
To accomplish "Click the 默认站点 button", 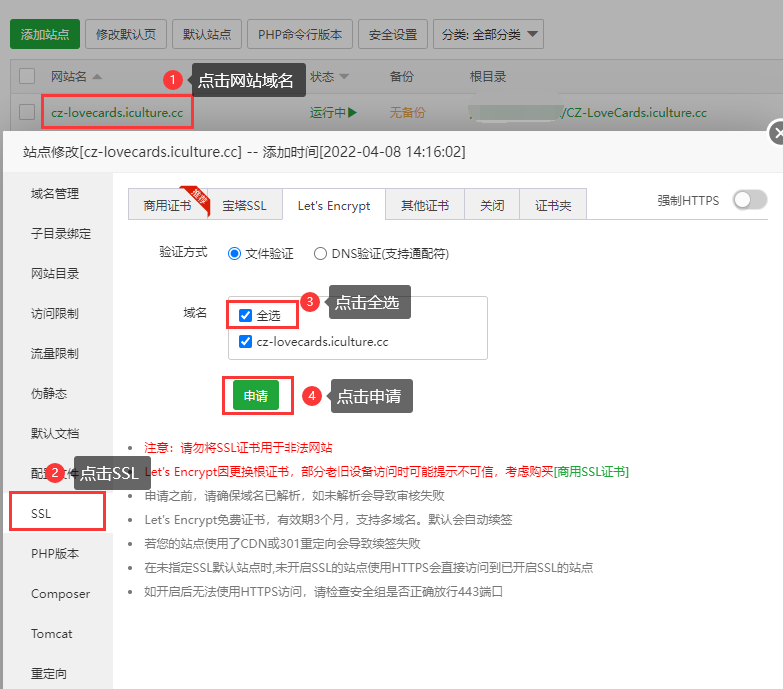I will pyautogui.click(x=207, y=34).
